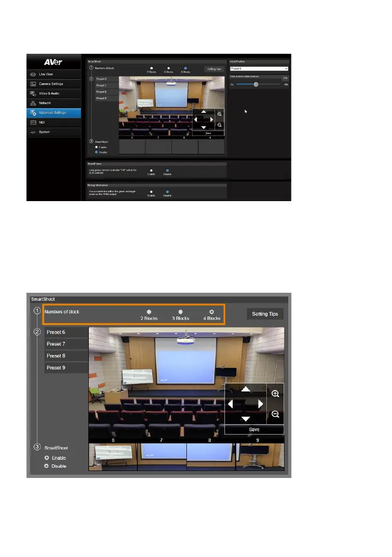Click Save under arrows in enlarged lower panel
392x557 pixels.
254,429
